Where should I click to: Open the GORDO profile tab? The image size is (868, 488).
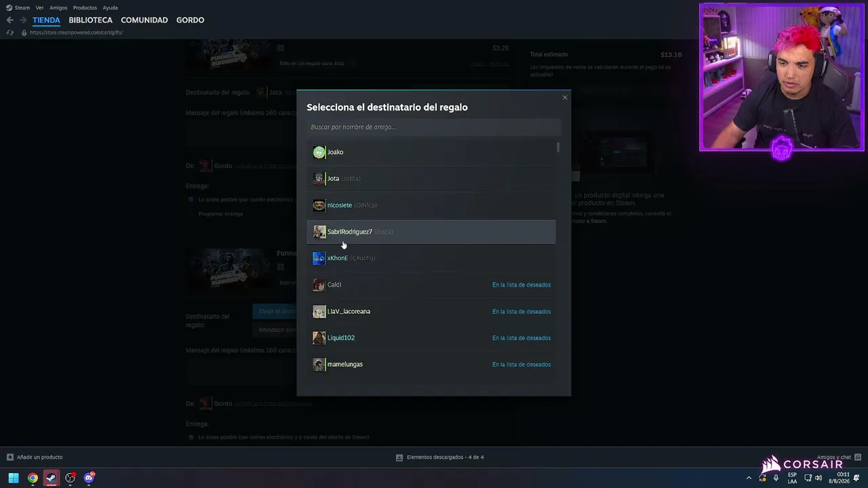pyautogui.click(x=190, y=20)
